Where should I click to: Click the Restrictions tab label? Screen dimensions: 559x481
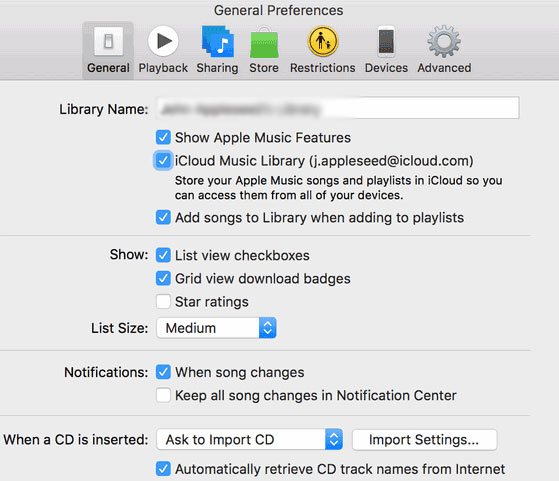pyautogui.click(x=323, y=68)
